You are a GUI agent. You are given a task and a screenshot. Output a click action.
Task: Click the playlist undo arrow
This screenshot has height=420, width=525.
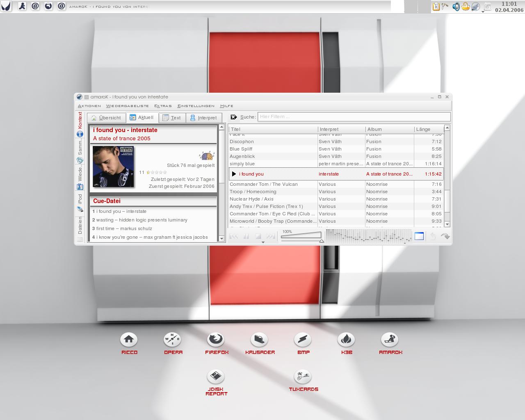433,236
